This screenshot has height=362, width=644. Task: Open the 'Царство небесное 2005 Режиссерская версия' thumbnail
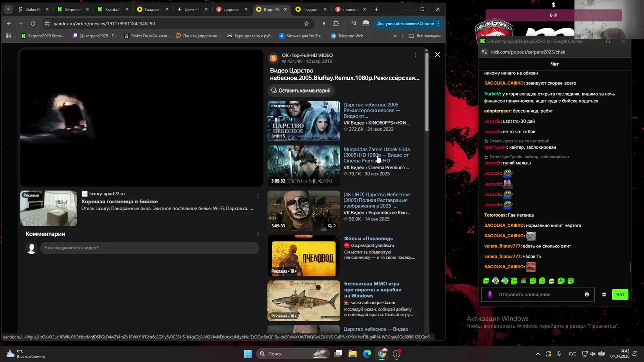tap(303, 121)
